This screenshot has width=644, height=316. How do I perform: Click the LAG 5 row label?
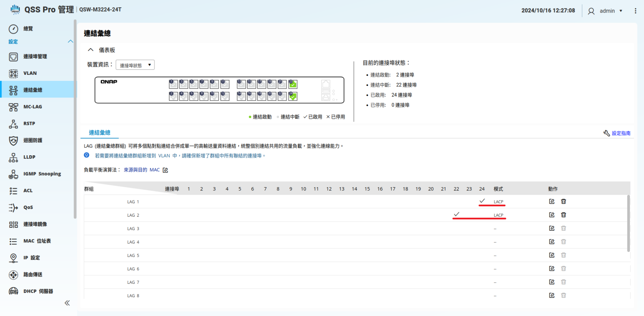pos(133,255)
